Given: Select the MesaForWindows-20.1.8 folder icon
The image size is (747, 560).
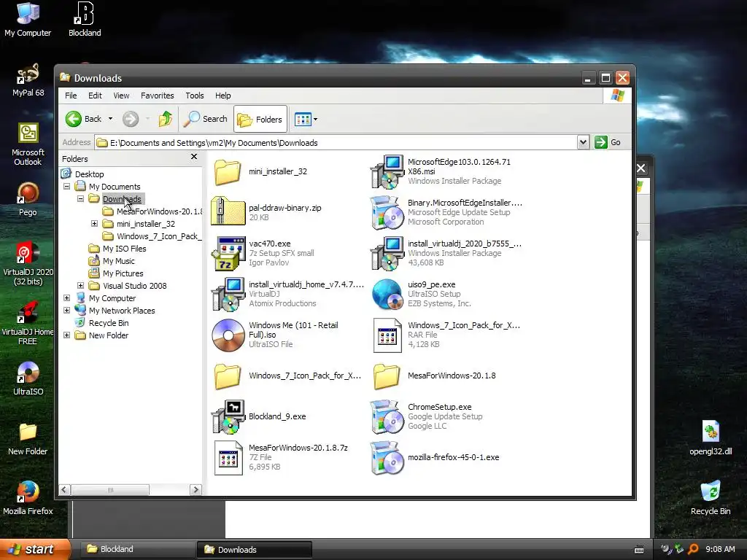Looking at the screenshot, I should tap(387, 376).
